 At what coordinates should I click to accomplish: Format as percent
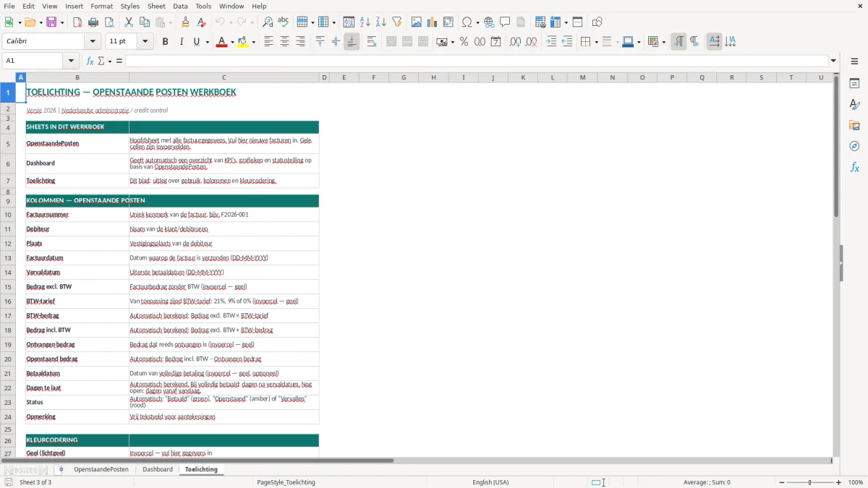click(x=464, y=42)
